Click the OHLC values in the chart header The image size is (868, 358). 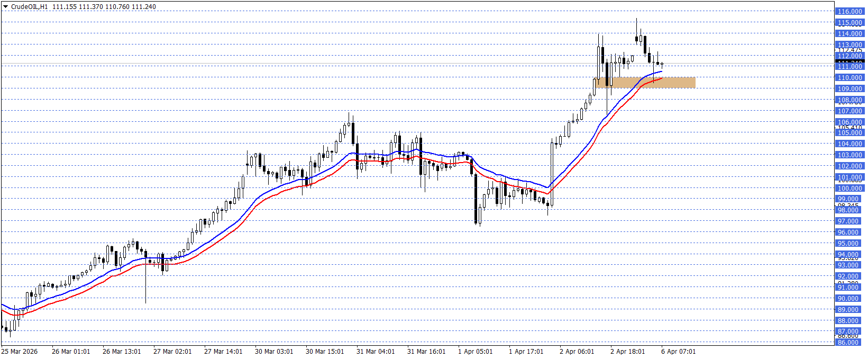pos(104,7)
